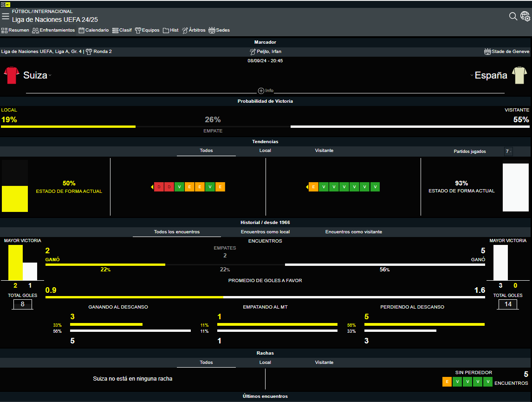532x402 pixels.
Task: Click Liga de Naciones UEFA 24/25 title
Action: [55, 20]
